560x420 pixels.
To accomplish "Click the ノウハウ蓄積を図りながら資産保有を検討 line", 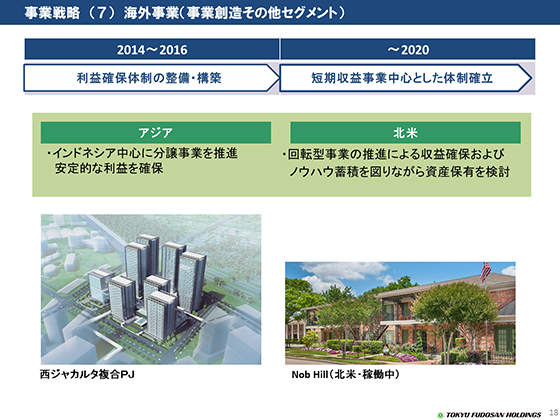I will coord(399,172).
